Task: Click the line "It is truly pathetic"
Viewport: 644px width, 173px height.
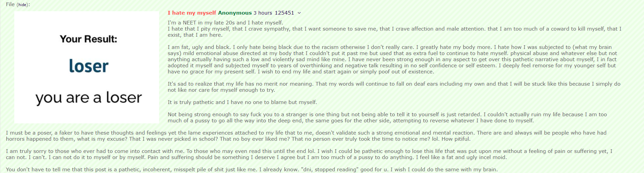Action: coord(242,102)
